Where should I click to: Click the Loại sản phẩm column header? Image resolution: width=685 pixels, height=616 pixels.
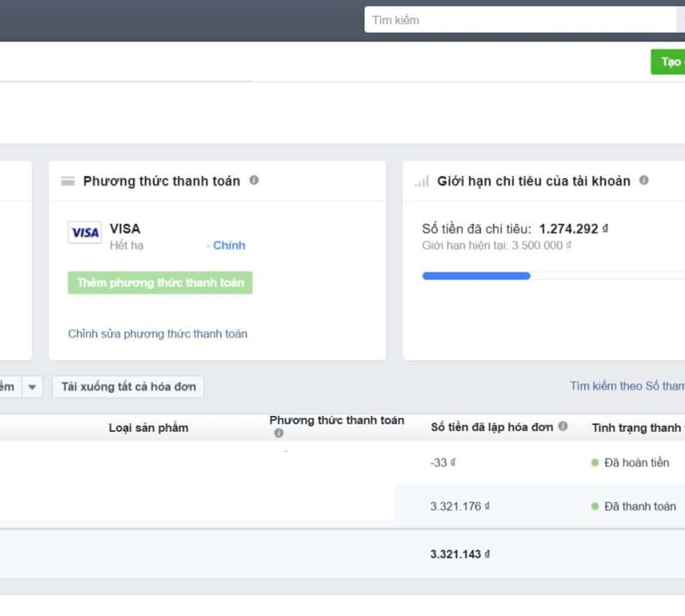point(148,428)
